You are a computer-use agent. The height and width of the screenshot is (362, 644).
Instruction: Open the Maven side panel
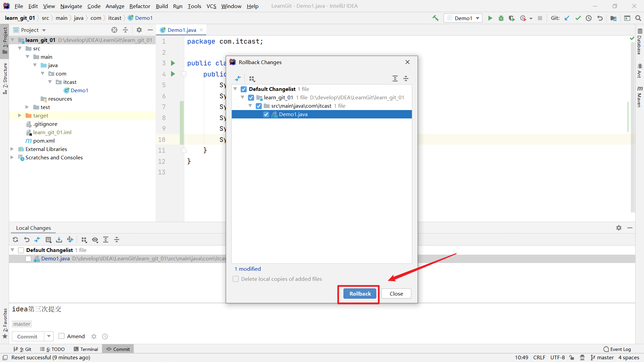[x=640, y=97]
